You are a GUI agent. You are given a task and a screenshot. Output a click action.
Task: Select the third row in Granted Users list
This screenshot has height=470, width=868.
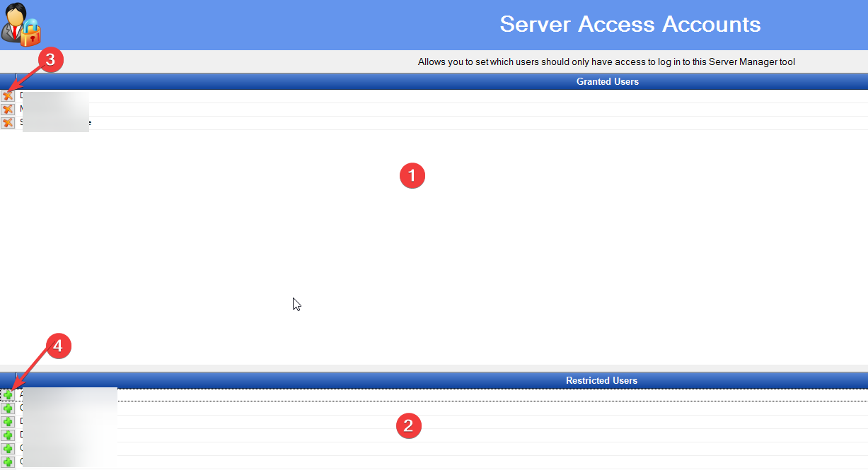pyautogui.click(x=424, y=123)
